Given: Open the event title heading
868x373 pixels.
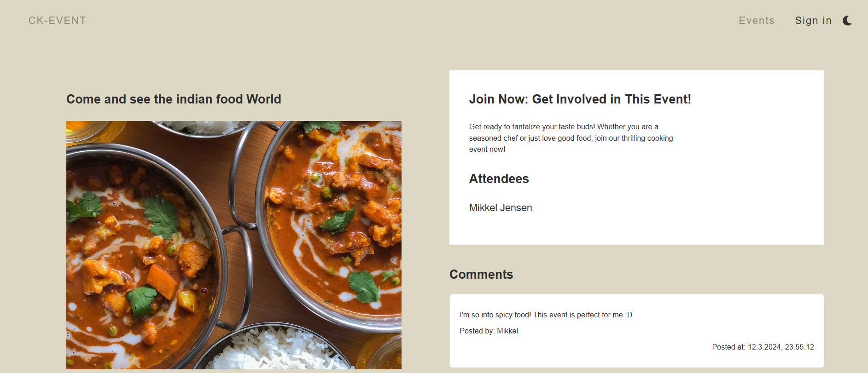Looking at the screenshot, I should pyautogui.click(x=174, y=99).
